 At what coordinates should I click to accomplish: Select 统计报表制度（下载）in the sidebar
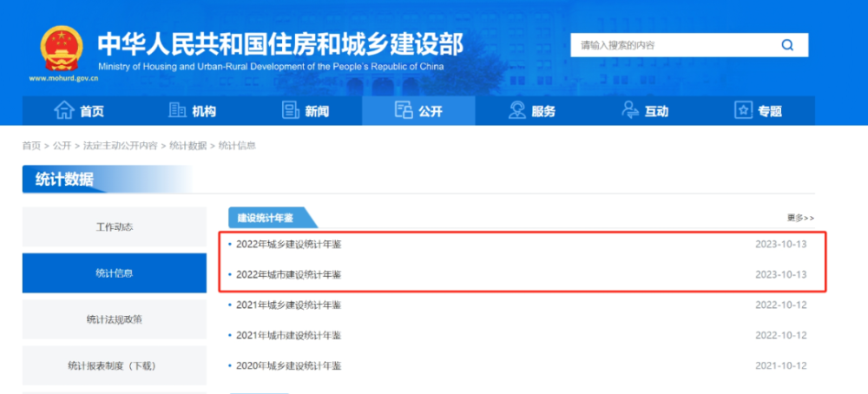tap(115, 365)
